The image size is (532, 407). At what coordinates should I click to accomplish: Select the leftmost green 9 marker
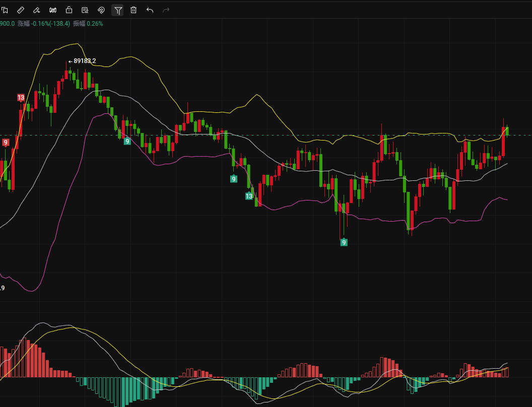[127, 142]
